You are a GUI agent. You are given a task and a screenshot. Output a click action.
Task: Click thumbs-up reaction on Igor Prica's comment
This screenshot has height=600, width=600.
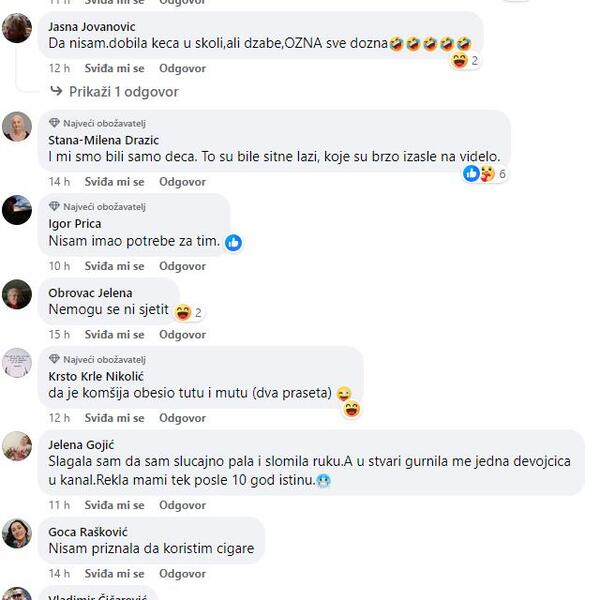click(233, 243)
